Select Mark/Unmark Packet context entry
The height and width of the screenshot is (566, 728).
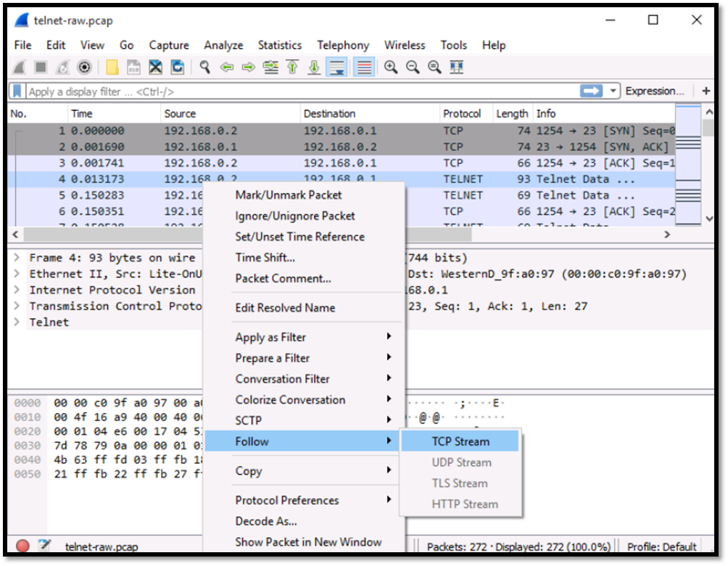289,195
